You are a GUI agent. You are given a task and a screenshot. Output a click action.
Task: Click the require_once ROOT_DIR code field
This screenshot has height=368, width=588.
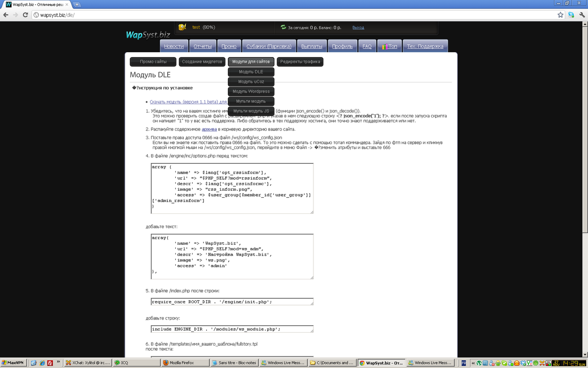click(232, 302)
